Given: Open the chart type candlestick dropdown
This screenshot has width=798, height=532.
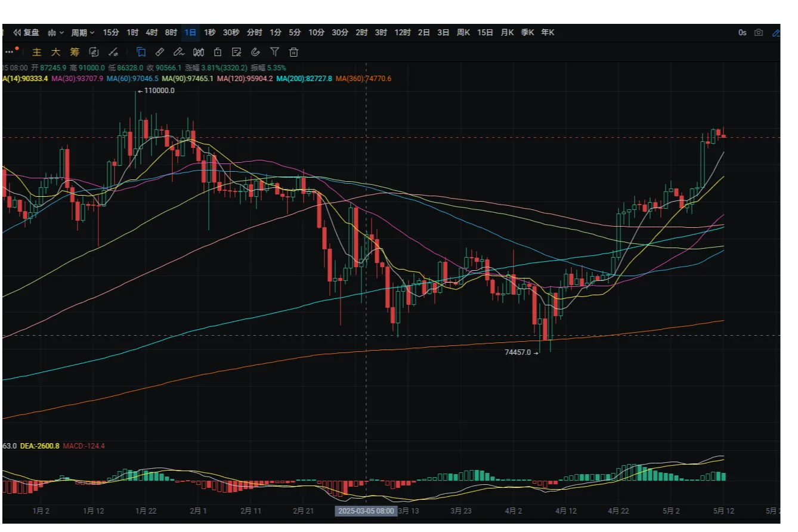Looking at the screenshot, I should click(56, 33).
